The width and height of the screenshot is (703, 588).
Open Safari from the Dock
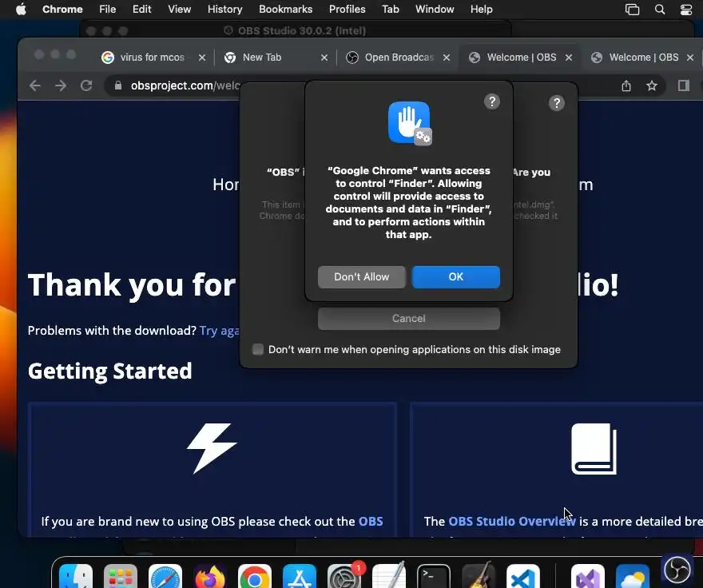165,576
